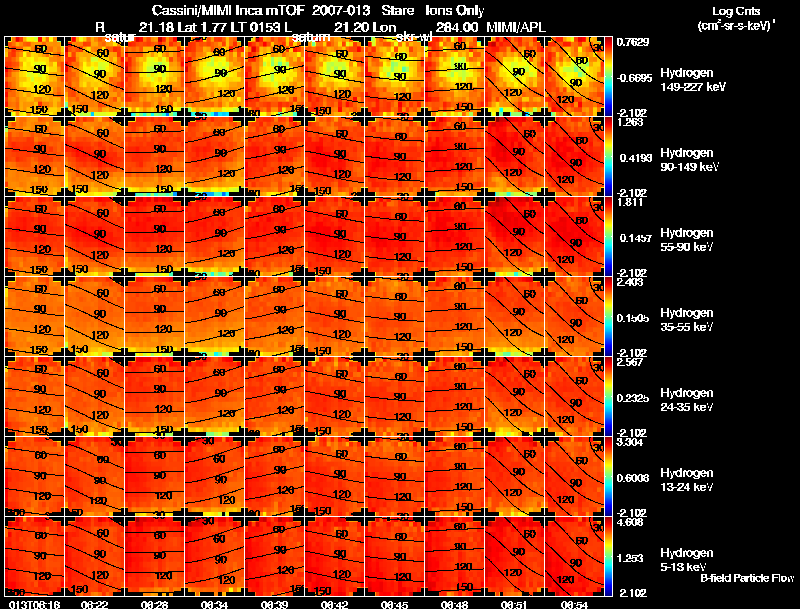Click the 06:48 time label
Image resolution: width=800 pixels, height=609 pixels.
click(x=454, y=604)
